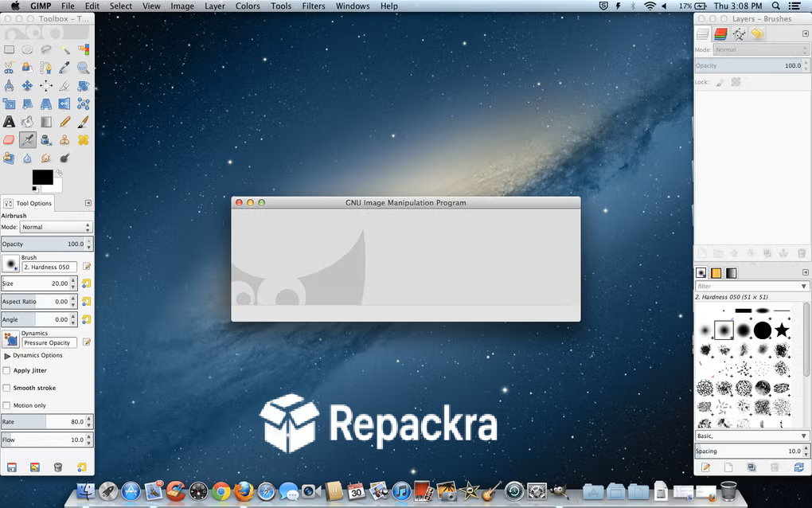
Task: Toggle the lock pixels brush icon
Action: pos(720,82)
